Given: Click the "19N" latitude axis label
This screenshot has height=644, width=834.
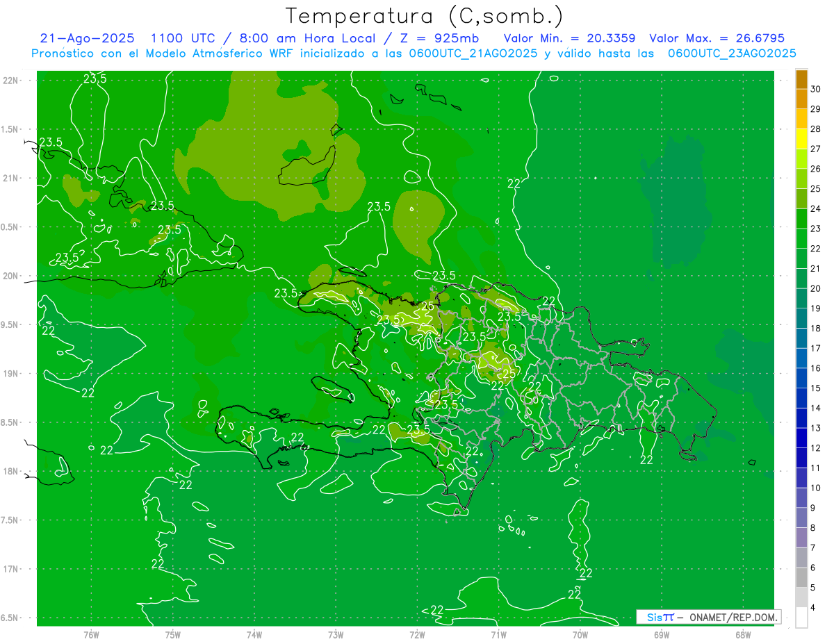Looking at the screenshot, I should 10,373.
